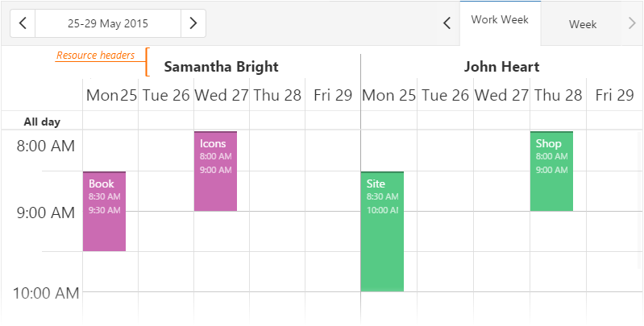The height and width of the screenshot is (326, 644).
Task: Open the Book appointment on Monday
Action: tap(105, 211)
